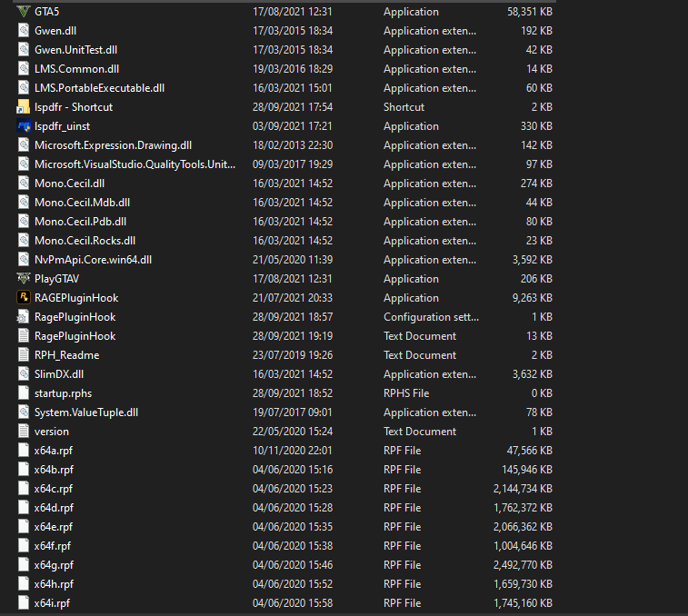Click the SlimDX.dll file icon
Image resolution: width=688 pixels, height=616 pixels.
(24, 373)
